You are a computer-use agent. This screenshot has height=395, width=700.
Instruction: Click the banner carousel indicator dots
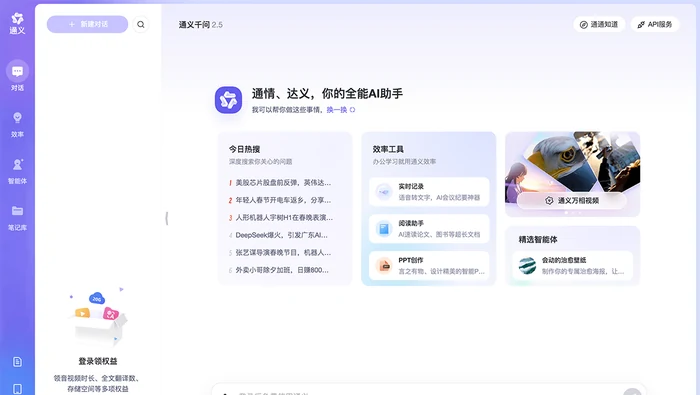click(573, 213)
